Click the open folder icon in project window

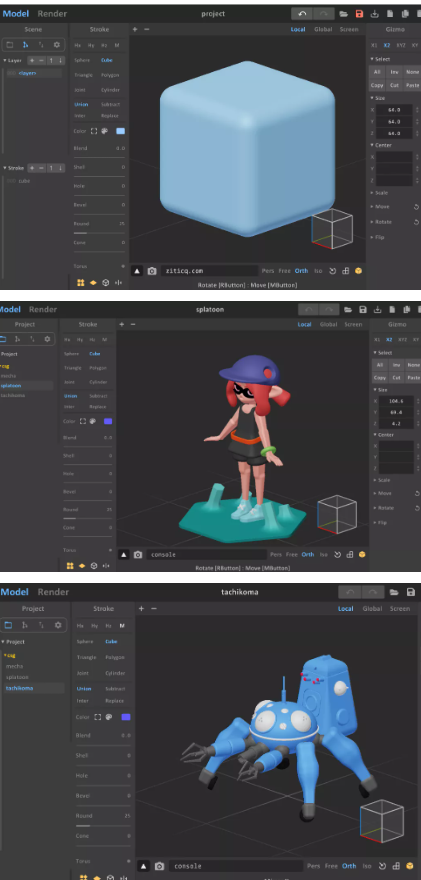344,13
